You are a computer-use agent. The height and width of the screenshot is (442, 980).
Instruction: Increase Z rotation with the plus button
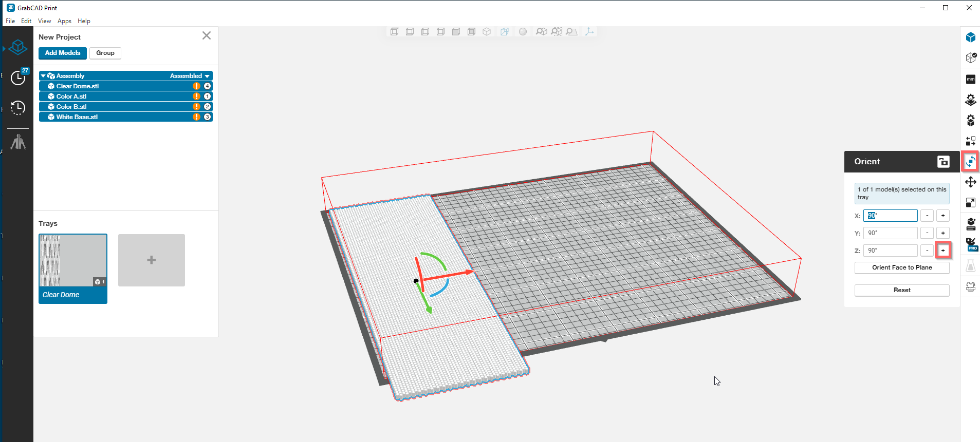tap(943, 251)
